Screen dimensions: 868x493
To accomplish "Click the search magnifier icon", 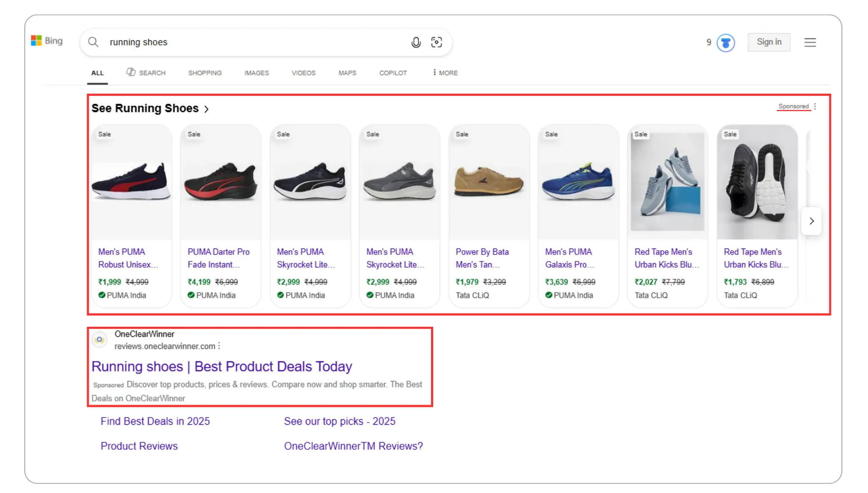I will 93,42.
